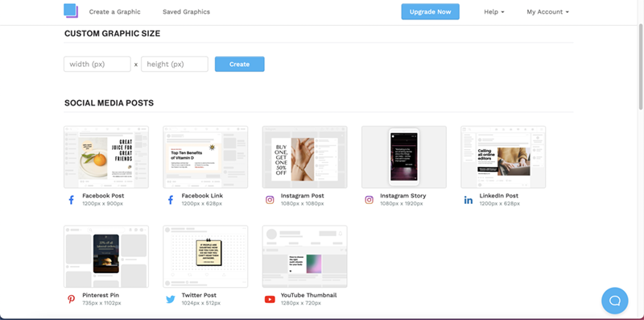Open Saved Graphics page

click(x=186, y=12)
